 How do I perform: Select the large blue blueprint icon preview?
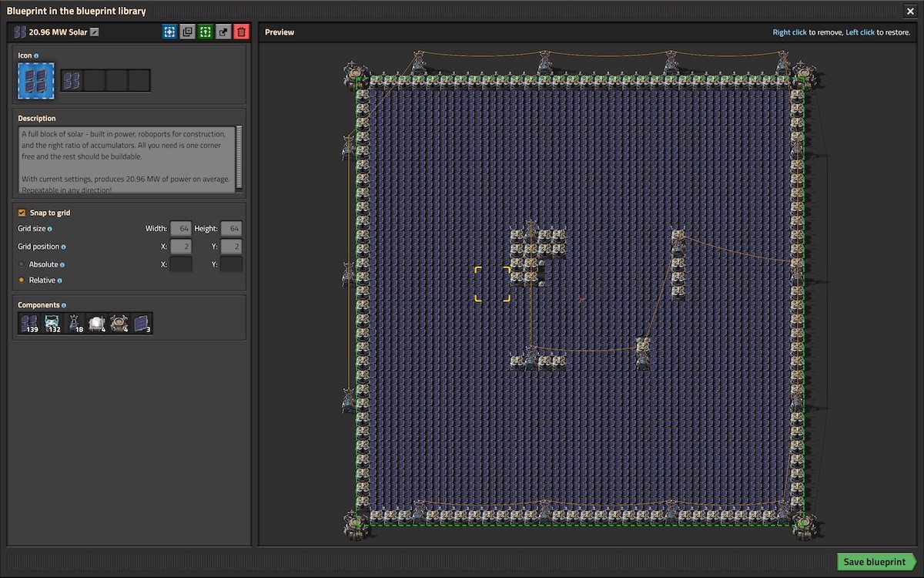36,81
